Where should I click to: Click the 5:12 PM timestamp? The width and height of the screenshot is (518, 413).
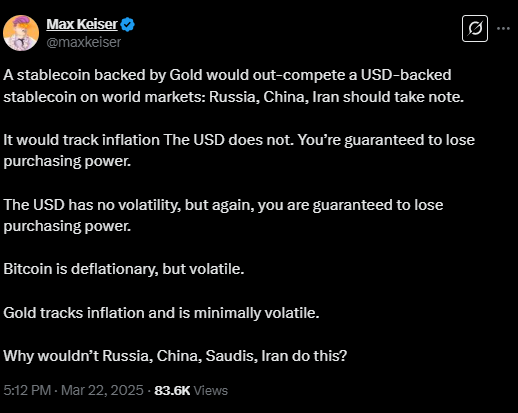coord(27,390)
